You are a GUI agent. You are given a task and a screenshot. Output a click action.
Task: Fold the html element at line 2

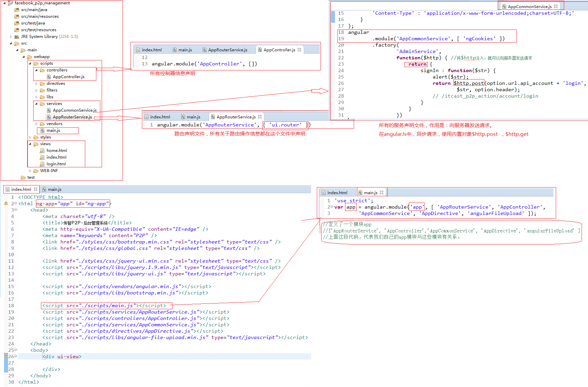tap(15, 203)
